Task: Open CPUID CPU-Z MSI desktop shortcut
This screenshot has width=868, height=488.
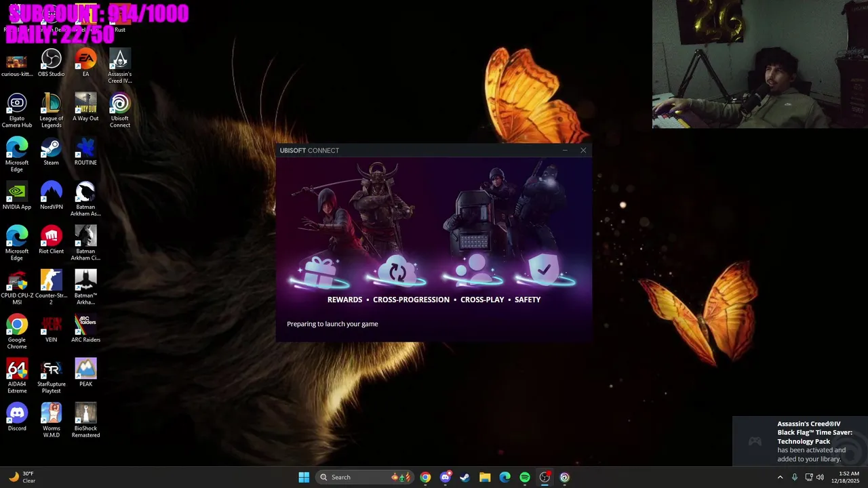Action: 17,287
